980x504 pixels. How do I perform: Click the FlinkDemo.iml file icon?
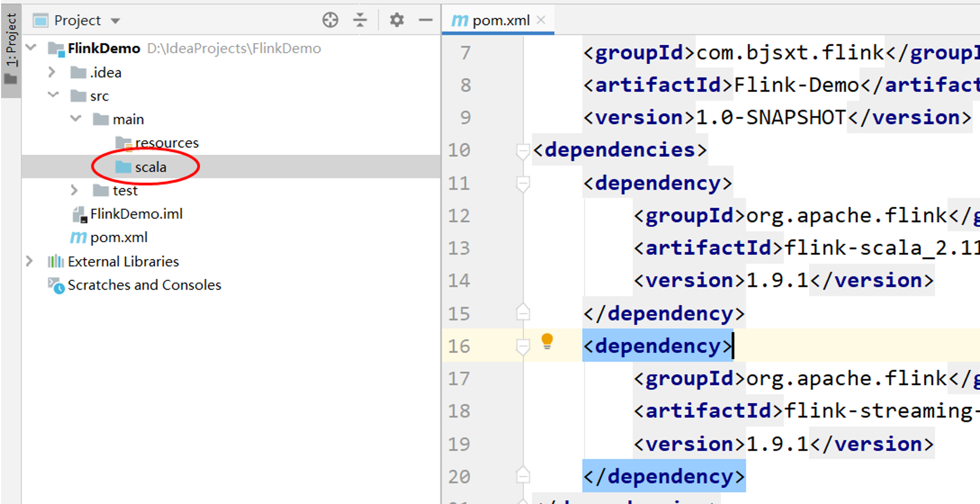pyautogui.click(x=79, y=214)
